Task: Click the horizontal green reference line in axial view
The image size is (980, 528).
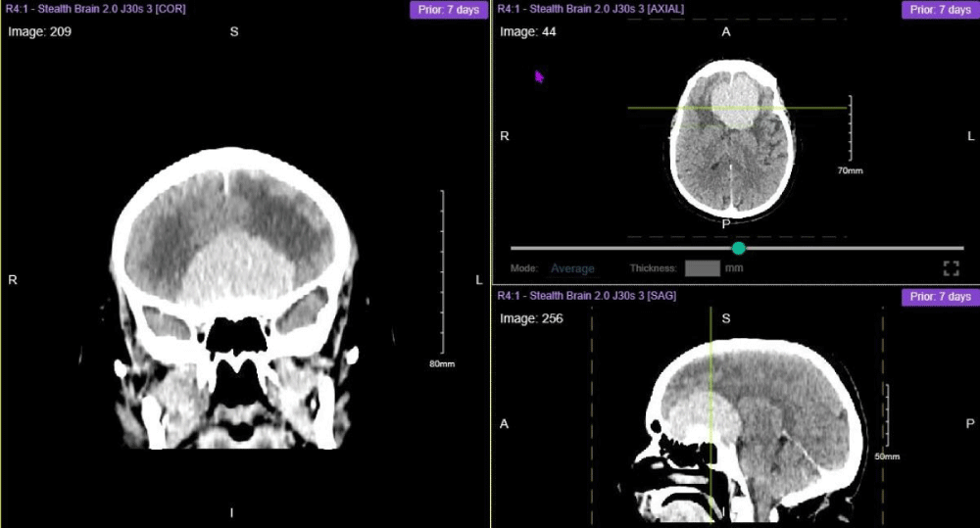Action: (x=647, y=108)
